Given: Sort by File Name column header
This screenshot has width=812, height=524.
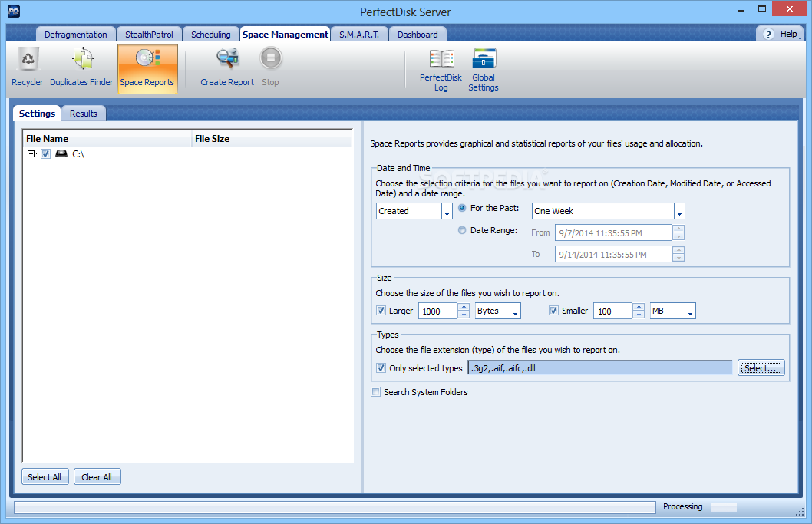Looking at the screenshot, I should coord(107,139).
